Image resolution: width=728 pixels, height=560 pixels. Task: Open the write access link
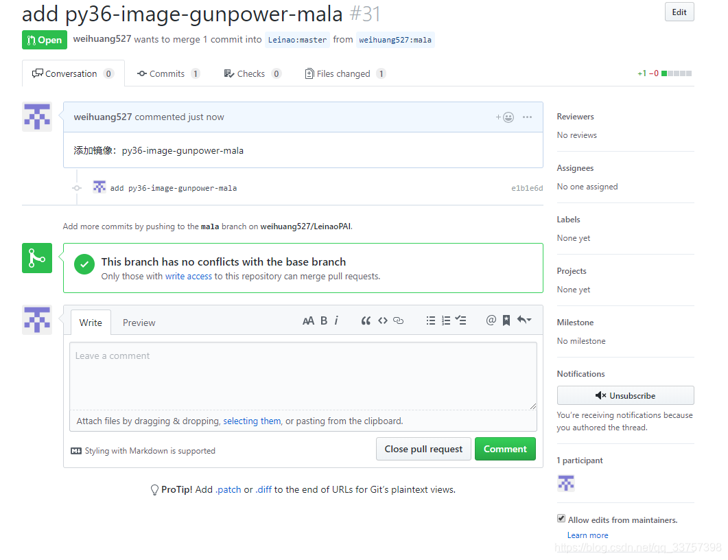pos(189,277)
